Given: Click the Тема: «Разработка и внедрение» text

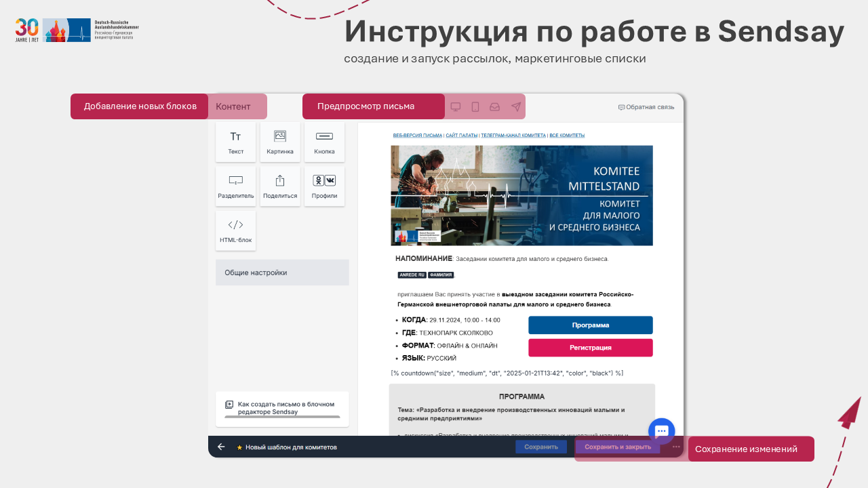Looking at the screenshot, I should pyautogui.click(x=511, y=414).
